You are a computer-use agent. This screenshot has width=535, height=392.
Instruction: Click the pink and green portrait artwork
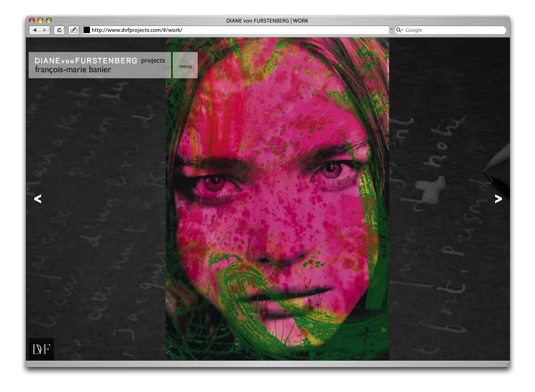pyautogui.click(x=277, y=199)
